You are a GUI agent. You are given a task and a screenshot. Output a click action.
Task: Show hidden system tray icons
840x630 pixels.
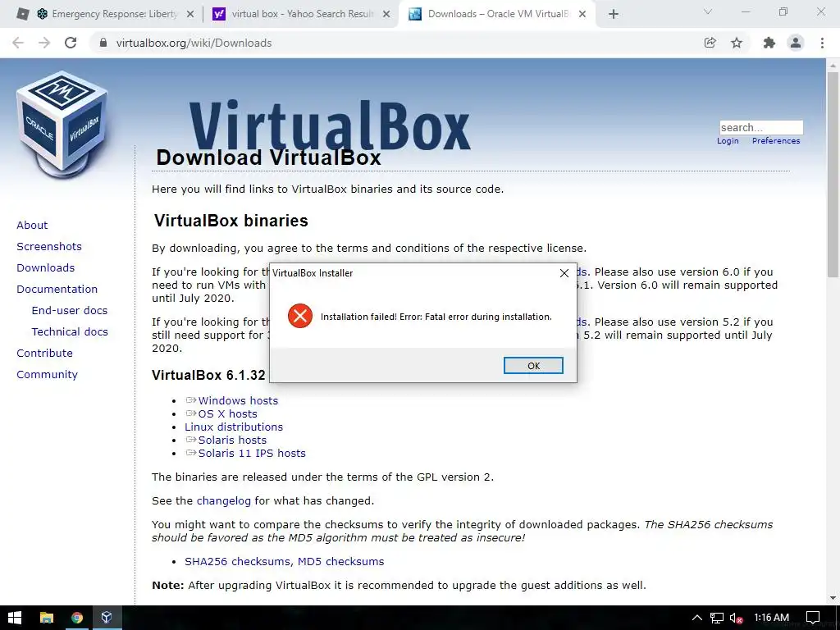point(697,618)
